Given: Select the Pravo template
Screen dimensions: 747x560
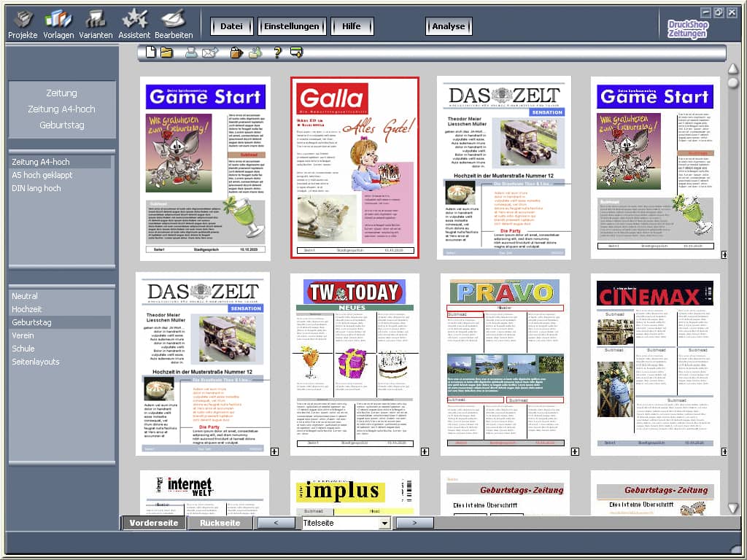Looking at the screenshot, I should (x=506, y=365).
